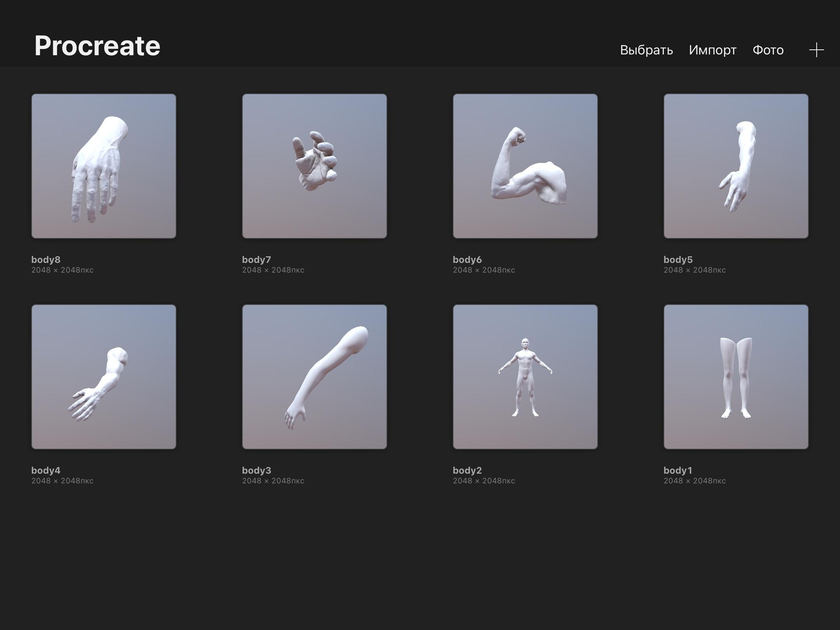Tap the body7 title to rename it
The image size is (840, 630).
[x=257, y=260]
